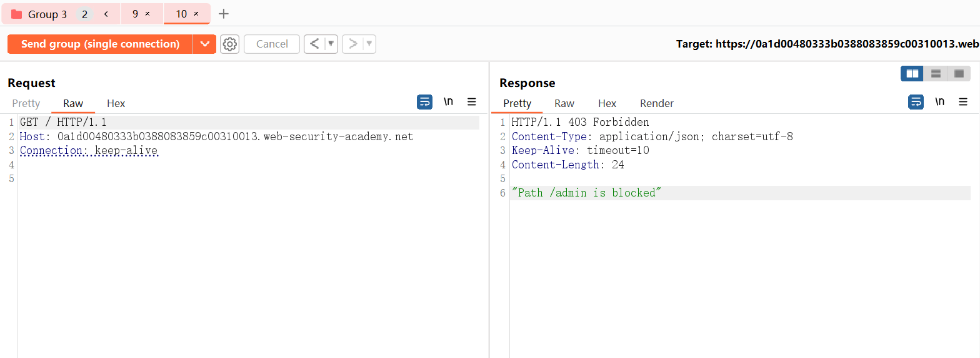Select top-bottom stacked layout view

coord(936,74)
